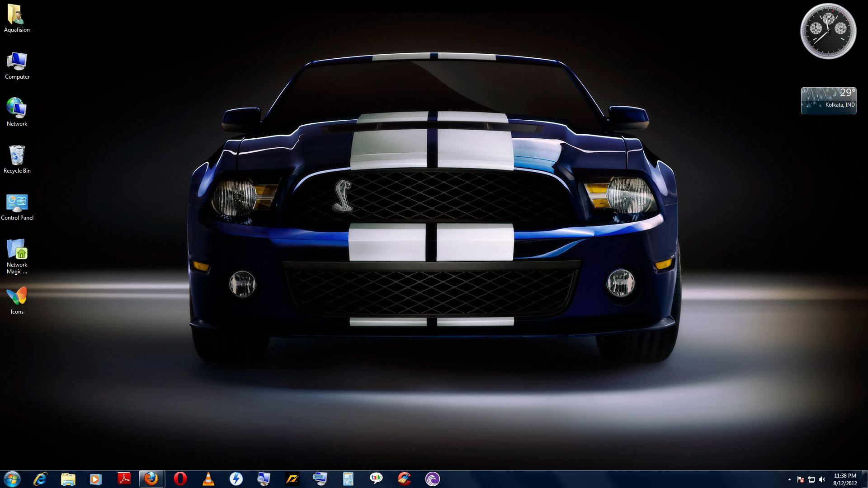Screen dimensions: 868x488
Task: Select the Network Magic folder icon
Action: click(x=17, y=257)
